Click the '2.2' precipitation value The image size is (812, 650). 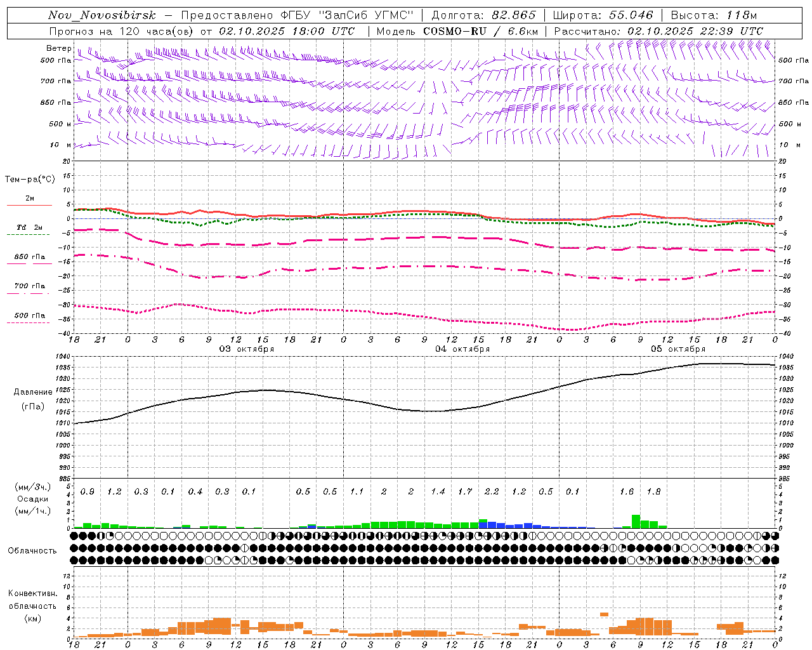pos(492,492)
